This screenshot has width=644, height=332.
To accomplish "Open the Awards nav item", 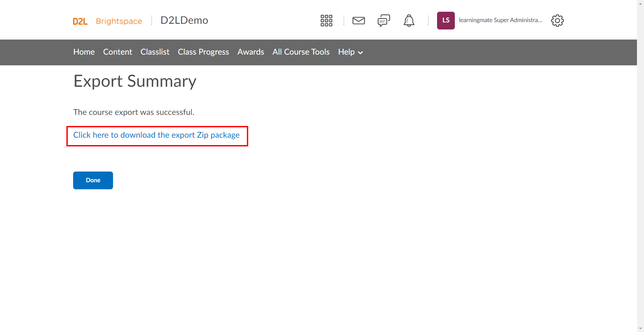I will click(251, 52).
